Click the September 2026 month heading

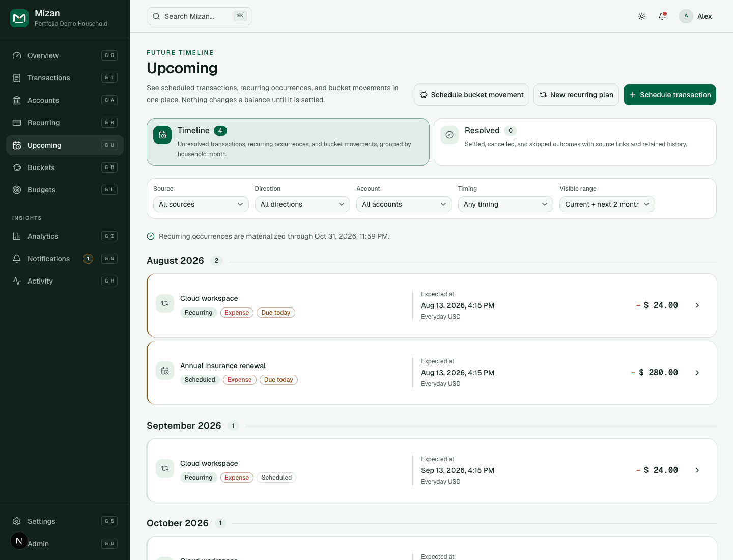tap(184, 426)
